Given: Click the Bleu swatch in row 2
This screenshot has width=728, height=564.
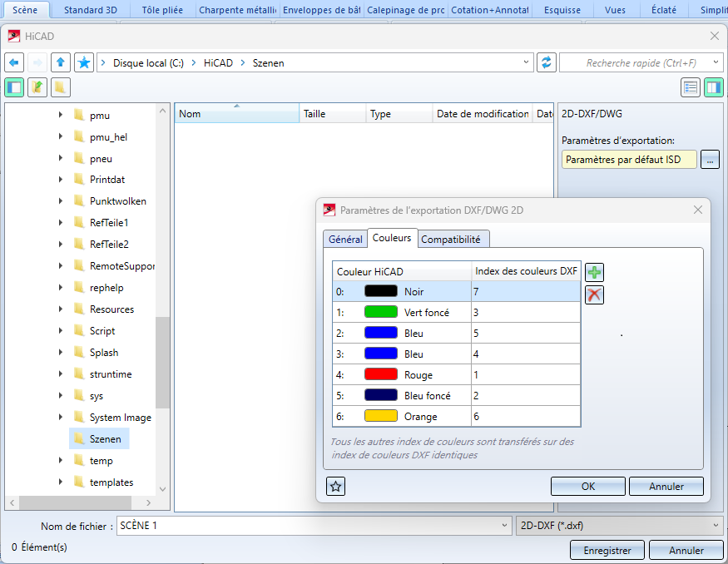Looking at the screenshot, I should click(381, 333).
